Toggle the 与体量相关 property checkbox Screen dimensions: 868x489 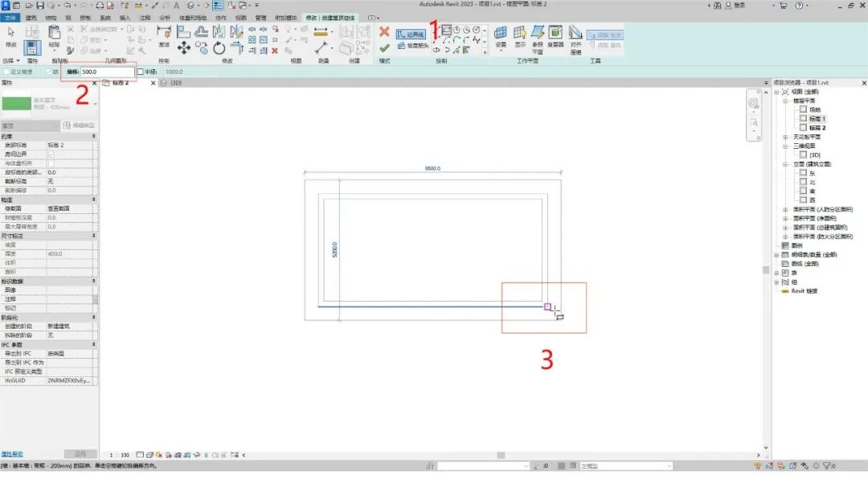51,163
